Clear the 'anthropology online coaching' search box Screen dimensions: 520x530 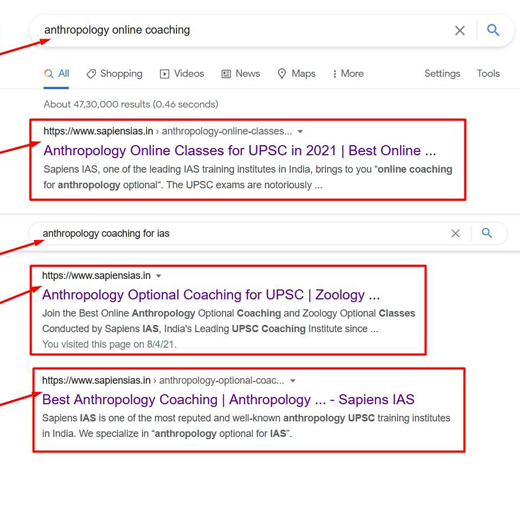coord(459,31)
